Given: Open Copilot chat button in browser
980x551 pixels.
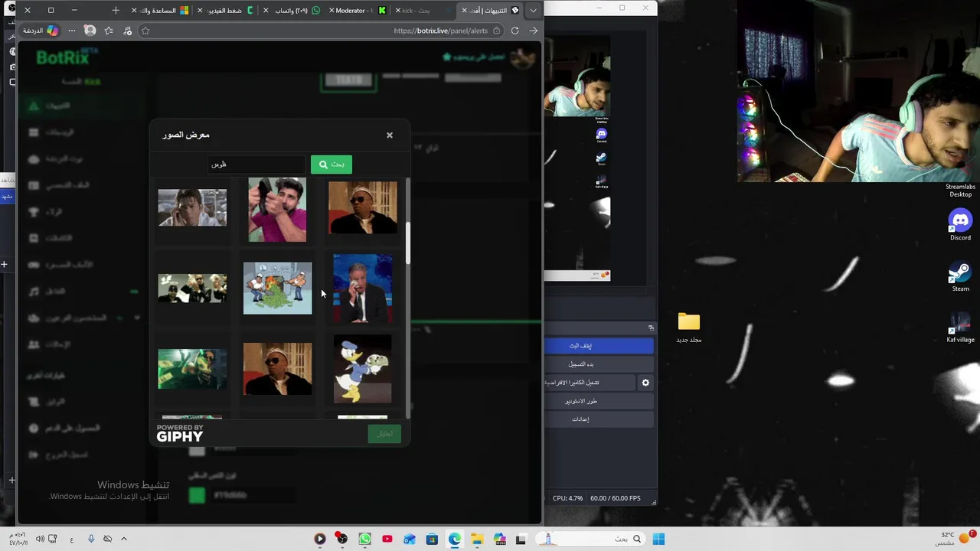Looking at the screenshot, I should click(41, 31).
